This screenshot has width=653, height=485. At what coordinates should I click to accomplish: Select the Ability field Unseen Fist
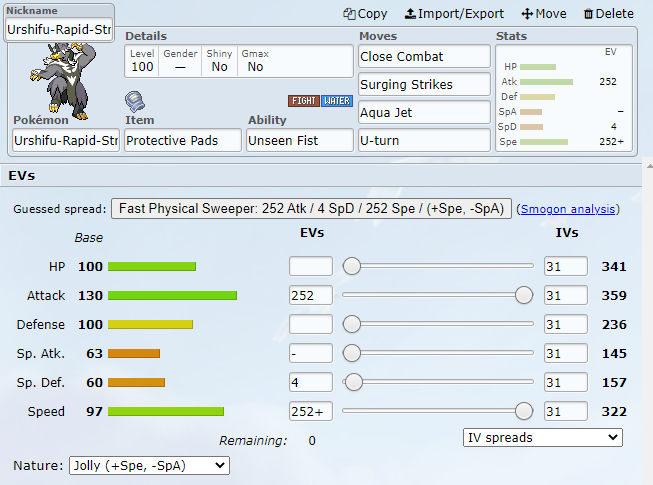[x=300, y=140]
